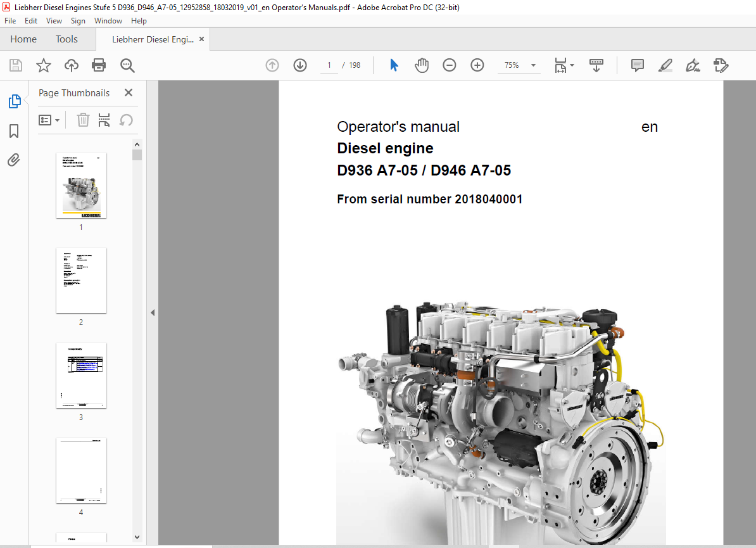Click the 'D936 A7-05 / D946 A7-05' title
Screen dimensions: 756x548
[424, 170]
